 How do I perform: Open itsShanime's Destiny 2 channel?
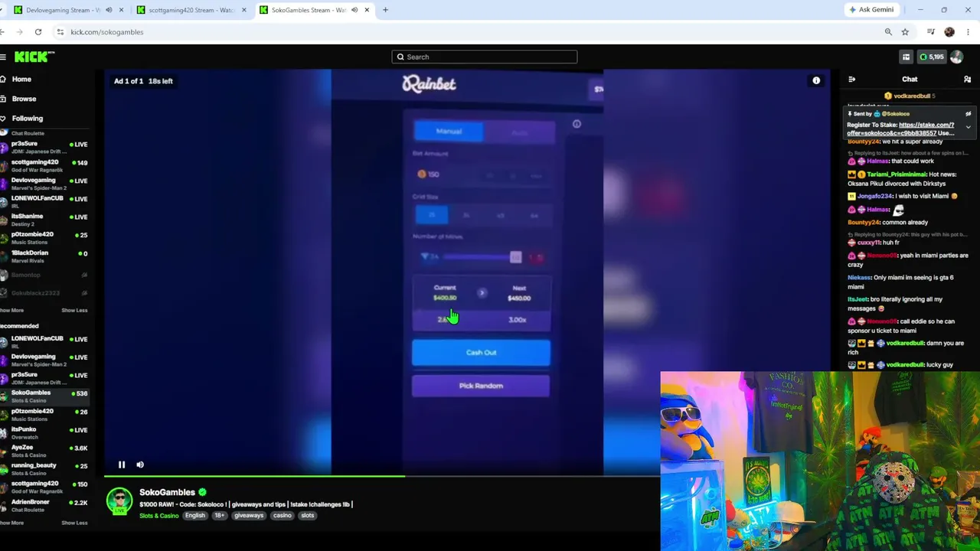[x=44, y=220]
